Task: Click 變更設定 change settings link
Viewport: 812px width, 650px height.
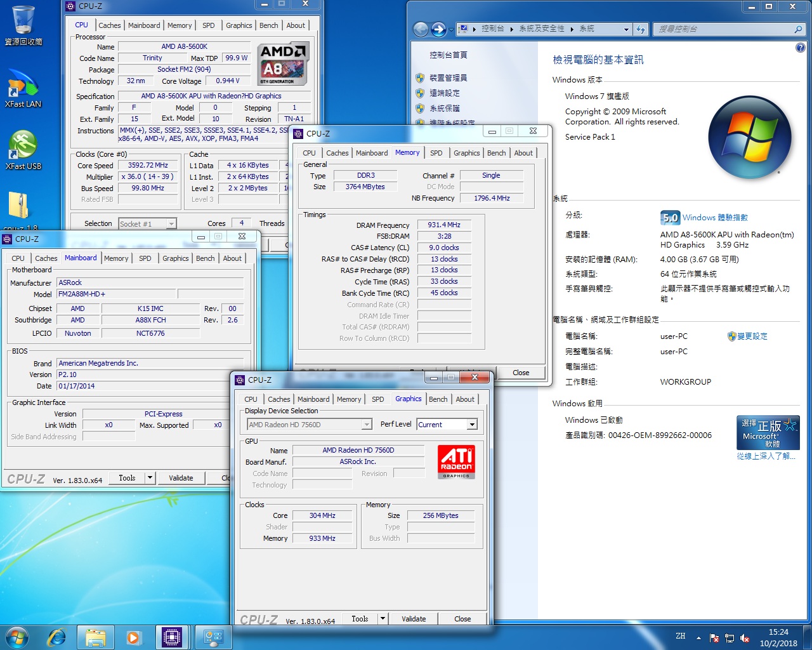Action: point(752,336)
